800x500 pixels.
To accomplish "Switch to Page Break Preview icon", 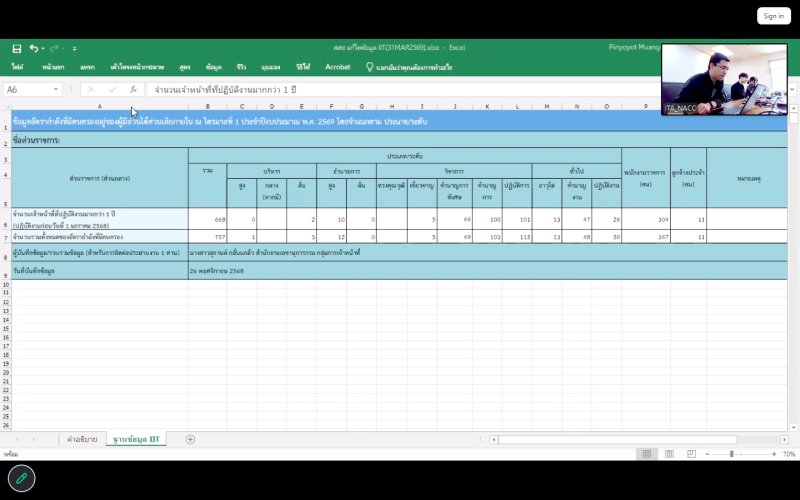I will (691, 454).
